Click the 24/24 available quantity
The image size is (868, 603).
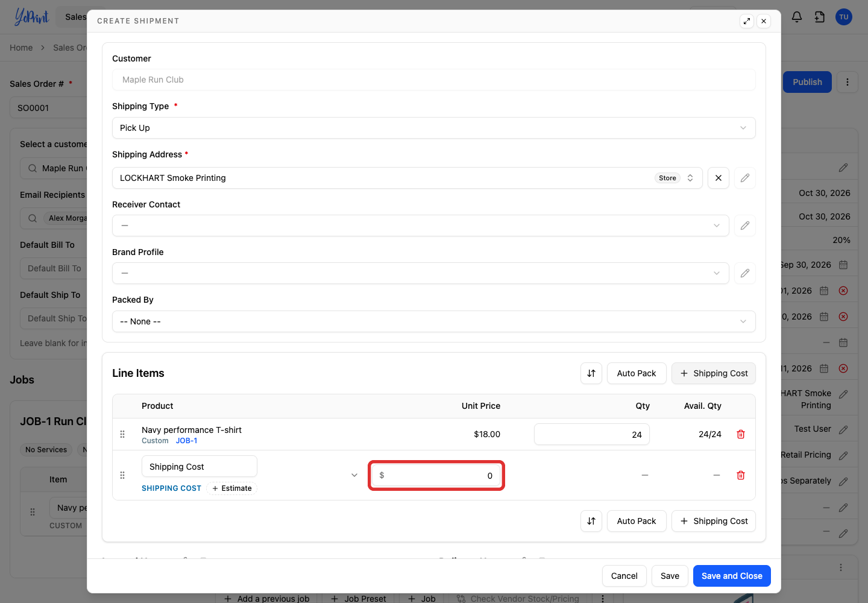pyautogui.click(x=710, y=434)
